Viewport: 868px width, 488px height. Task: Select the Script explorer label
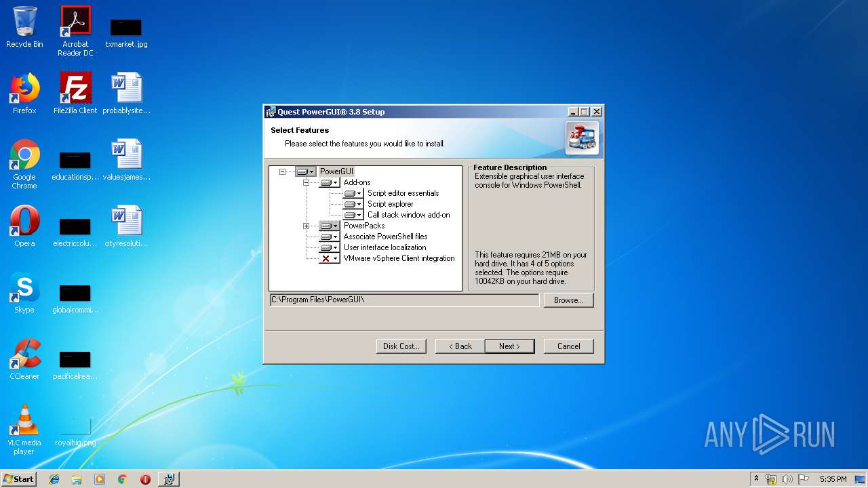point(390,204)
